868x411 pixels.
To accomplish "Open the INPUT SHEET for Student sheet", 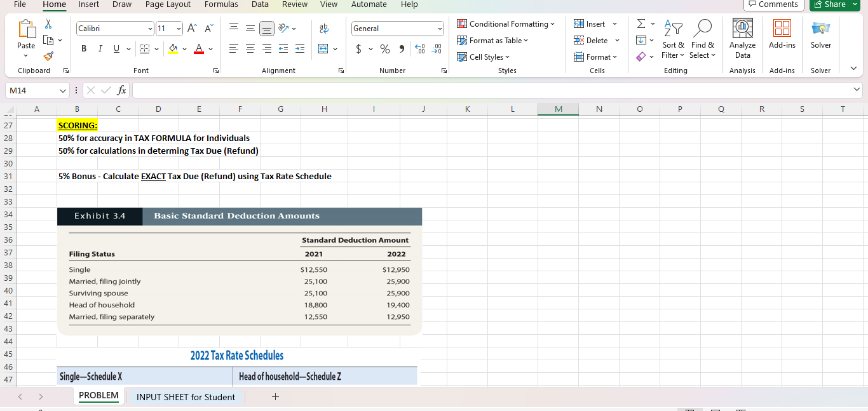I will click(186, 396).
